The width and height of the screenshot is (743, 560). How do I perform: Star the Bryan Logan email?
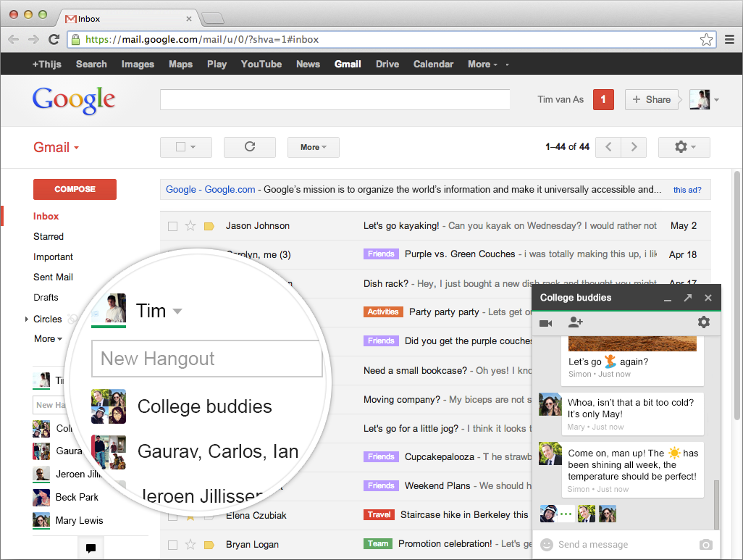tap(190, 545)
